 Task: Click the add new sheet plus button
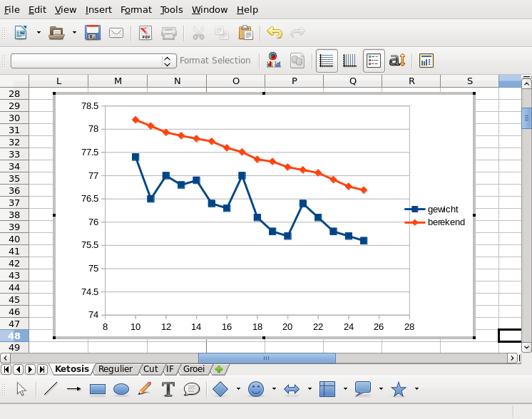pos(219,369)
